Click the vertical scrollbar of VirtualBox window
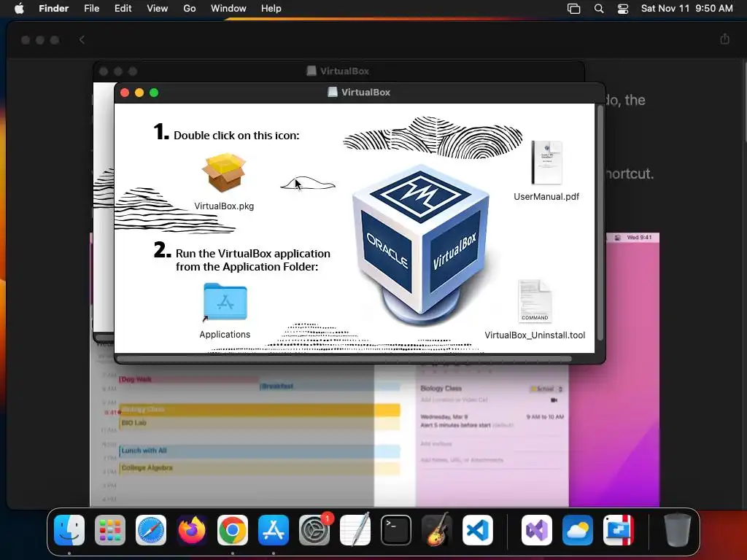Screen dimensions: 747x560 (600, 223)
